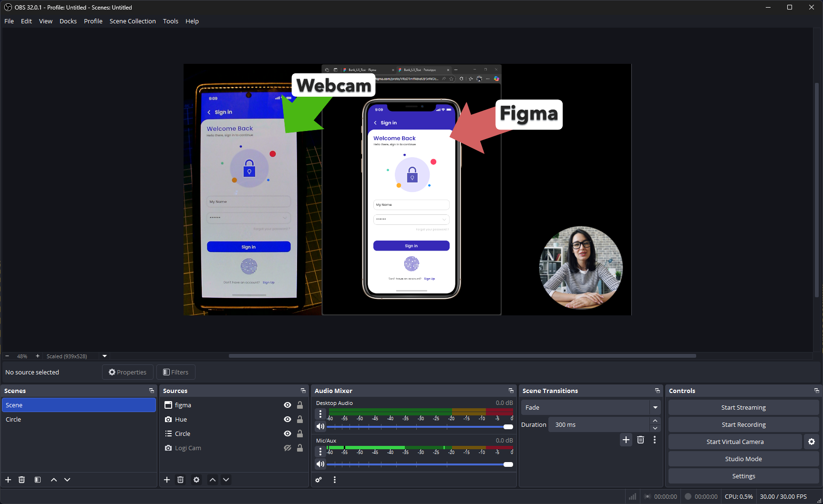Viewport: 823px width, 504px height.
Task: Click Start Recording button
Action: (x=743, y=424)
